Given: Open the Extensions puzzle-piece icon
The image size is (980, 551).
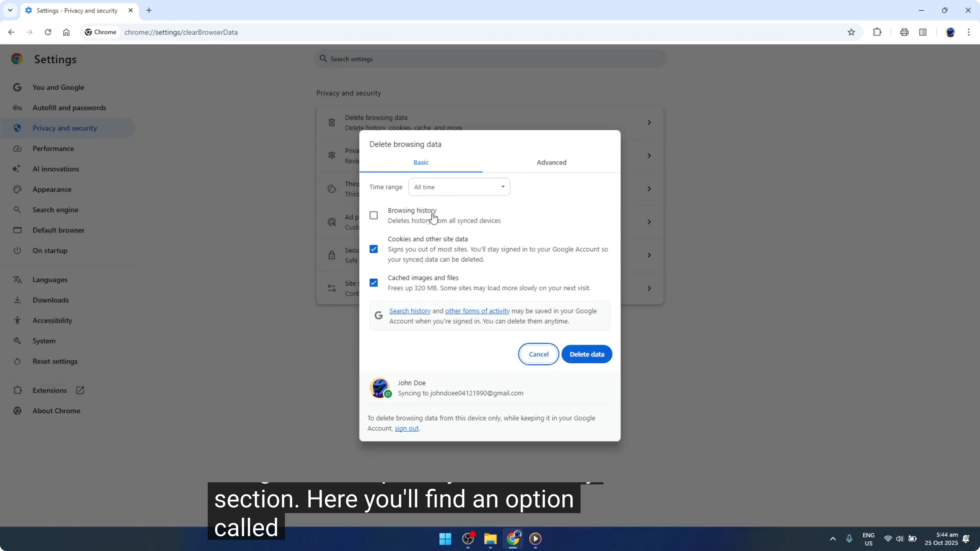Looking at the screenshot, I should point(877,32).
